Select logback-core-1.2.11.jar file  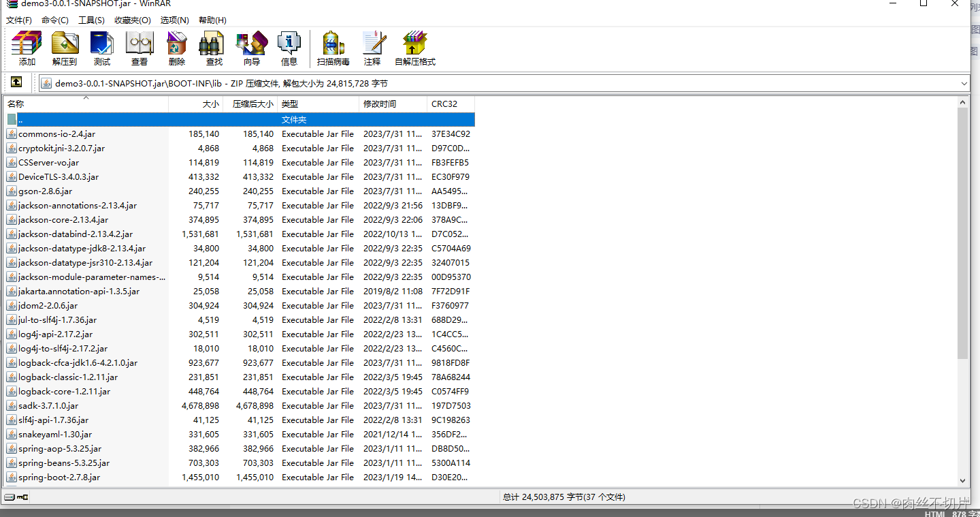(x=65, y=392)
